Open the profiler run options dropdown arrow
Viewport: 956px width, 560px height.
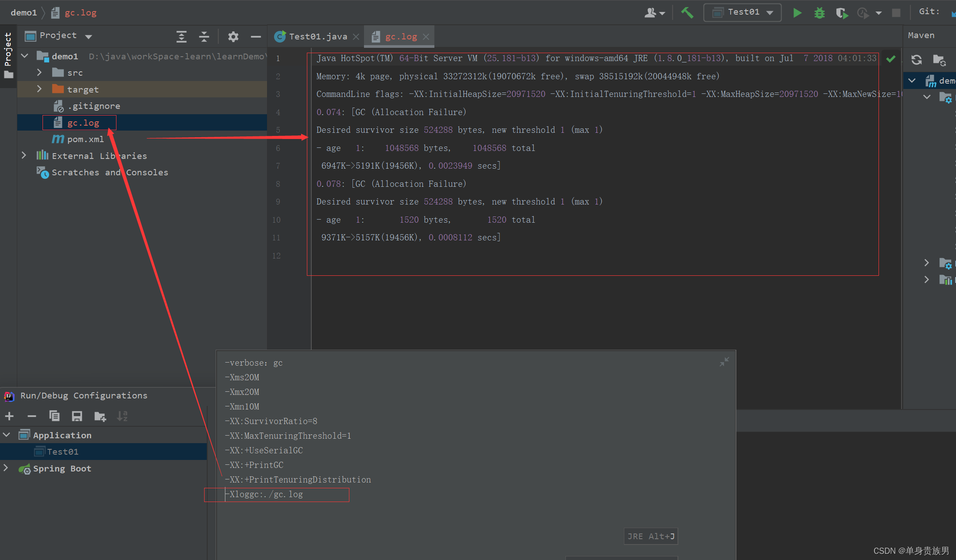pyautogui.click(x=879, y=13)
